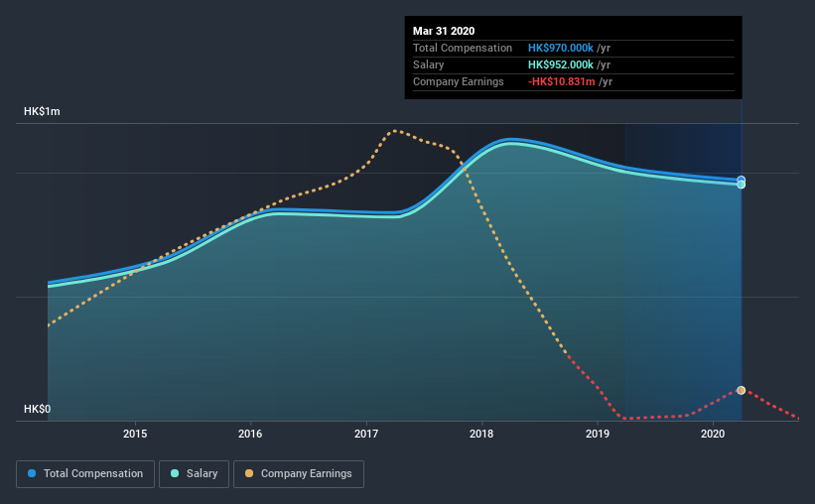815x504 pixels.
Task: Click the -HK$10.831m company earnings value
Action: [x=561, y=81]
